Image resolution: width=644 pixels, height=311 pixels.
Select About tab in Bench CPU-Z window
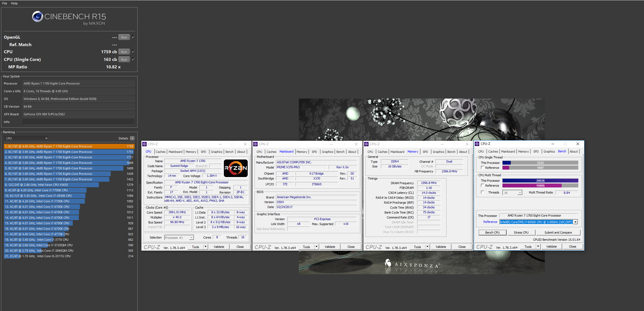click(574, 152)
